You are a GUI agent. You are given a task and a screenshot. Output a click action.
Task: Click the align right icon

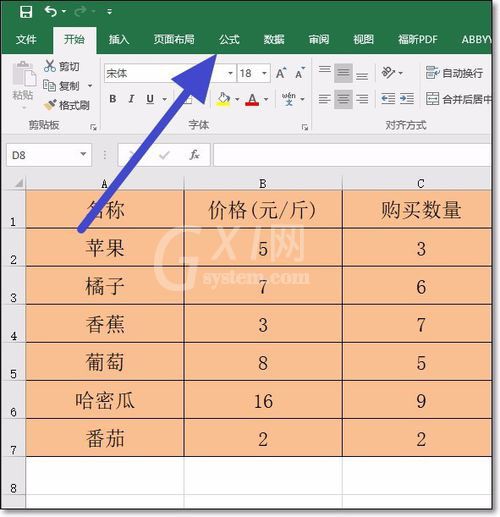(x=362, y=99)
